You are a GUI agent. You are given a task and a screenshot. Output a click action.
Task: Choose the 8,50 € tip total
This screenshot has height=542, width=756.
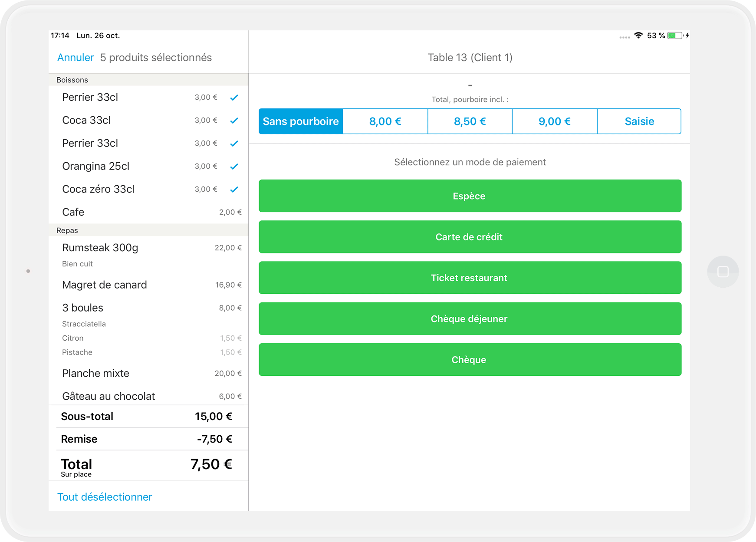coord(470,122)
